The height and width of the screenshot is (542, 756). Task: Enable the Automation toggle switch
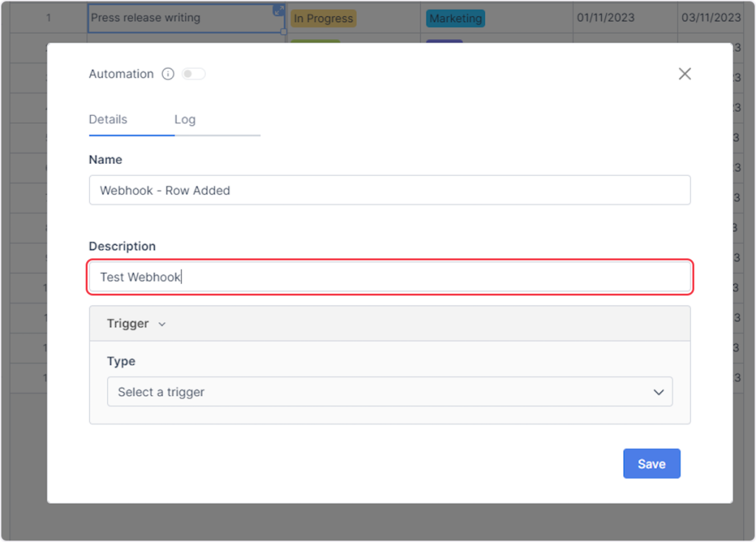point(193,74)
